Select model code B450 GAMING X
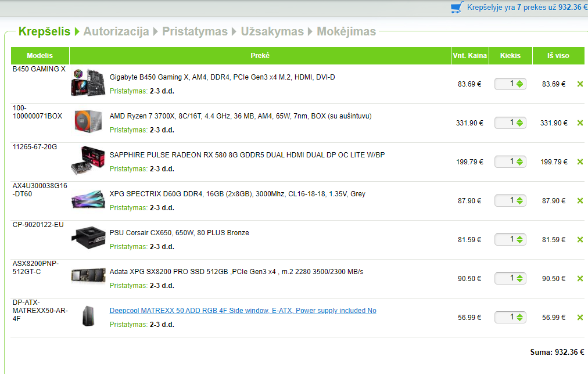The width and height of the screenshot is (588, 374). click(39, 69)
